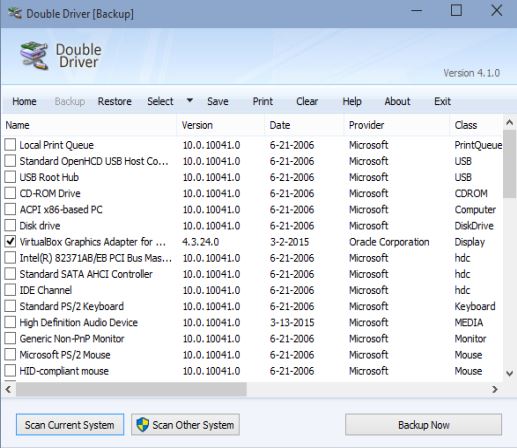Screen dimensions: 517x448
Task: Check the Standard PS/2 Keyboard checkbox
Action: point(10,306)
